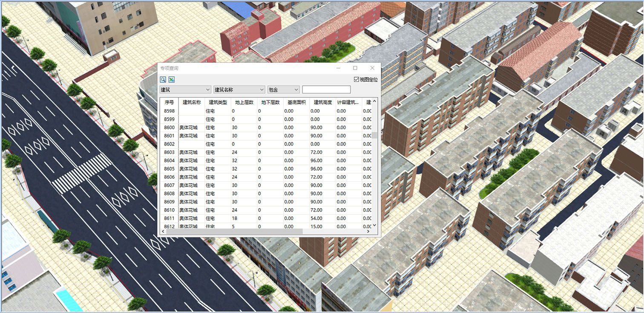Select the 建筑高度 column header
The image size is (644, 313).
[322, 102]
